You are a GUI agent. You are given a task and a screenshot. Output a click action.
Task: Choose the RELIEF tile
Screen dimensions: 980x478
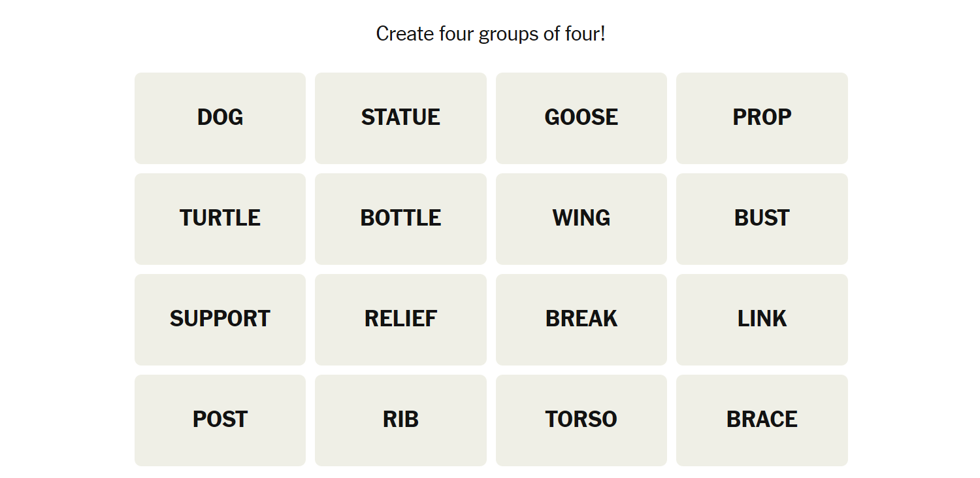coord(400,319)
